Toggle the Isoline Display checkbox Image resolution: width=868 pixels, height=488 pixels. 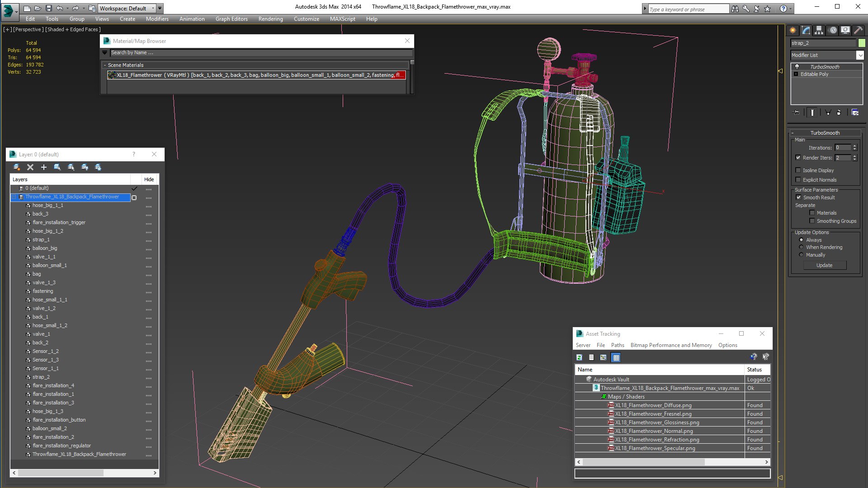798,170
